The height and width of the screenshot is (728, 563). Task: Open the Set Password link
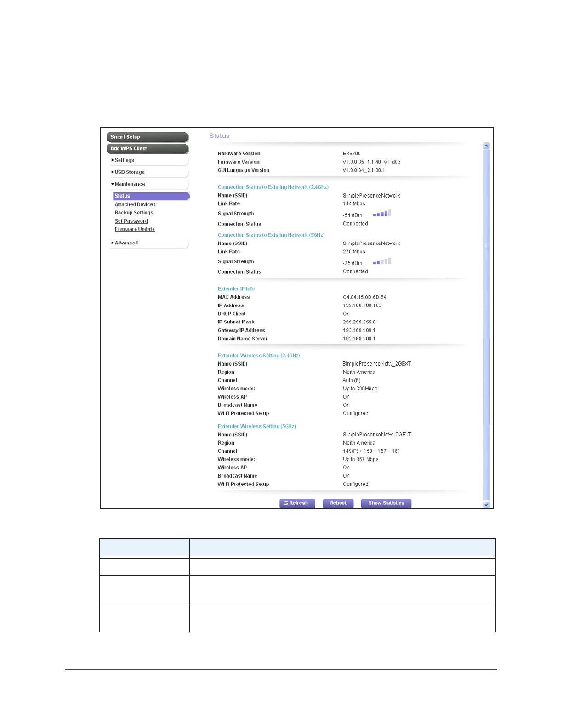131,221
